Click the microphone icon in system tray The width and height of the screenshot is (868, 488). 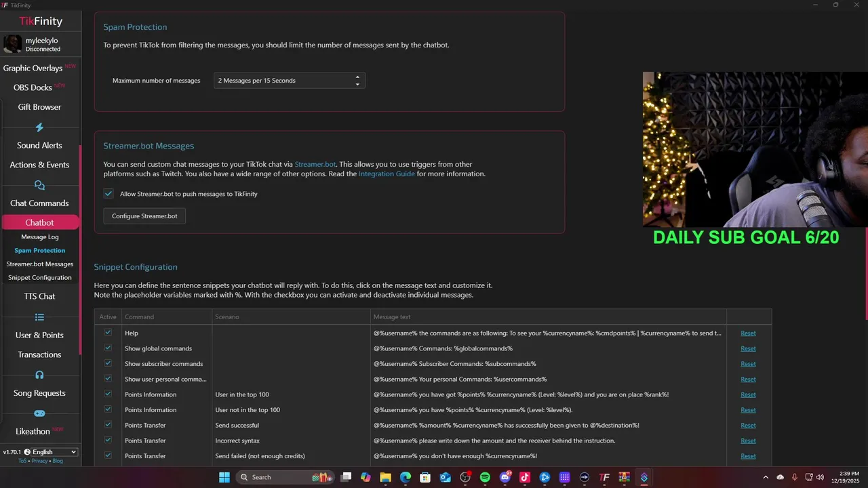point(795,477)
